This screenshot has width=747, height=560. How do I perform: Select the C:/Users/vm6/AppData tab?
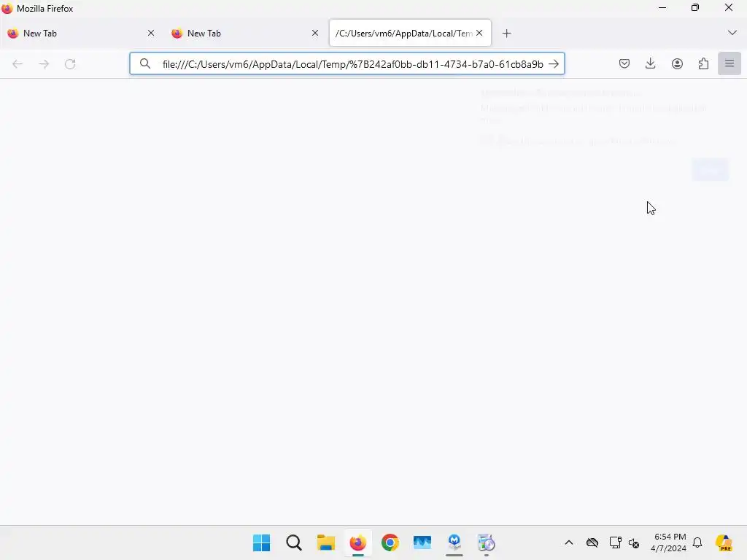(x=403, y=34)
